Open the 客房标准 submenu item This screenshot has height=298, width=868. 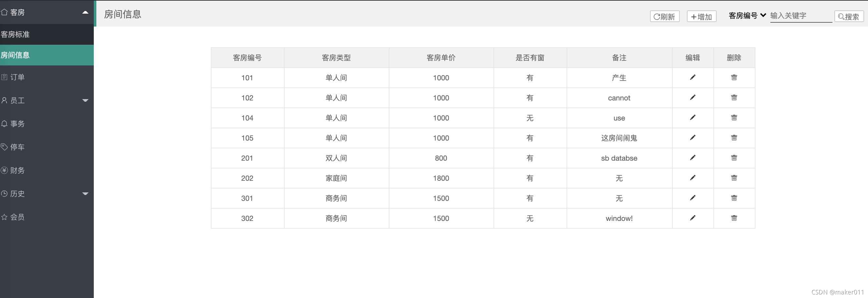point(47,34)
